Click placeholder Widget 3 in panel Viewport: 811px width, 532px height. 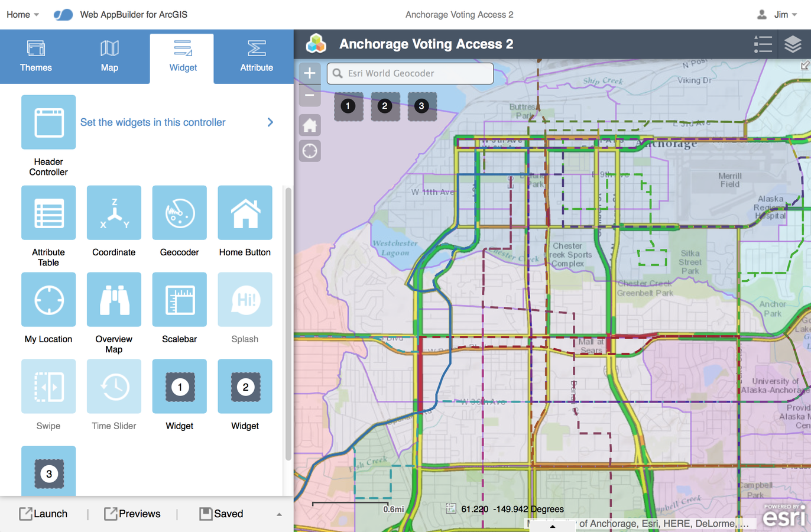click(48, 471)
